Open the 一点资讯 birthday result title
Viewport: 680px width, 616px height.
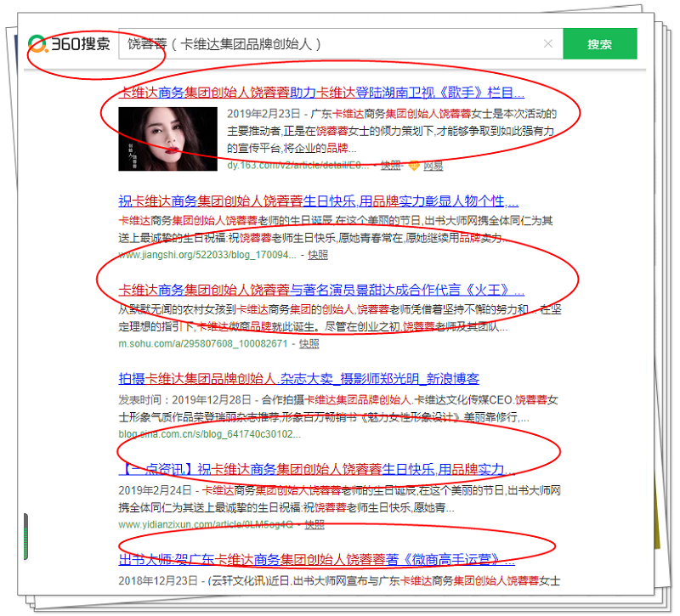[x=316, y=469]
